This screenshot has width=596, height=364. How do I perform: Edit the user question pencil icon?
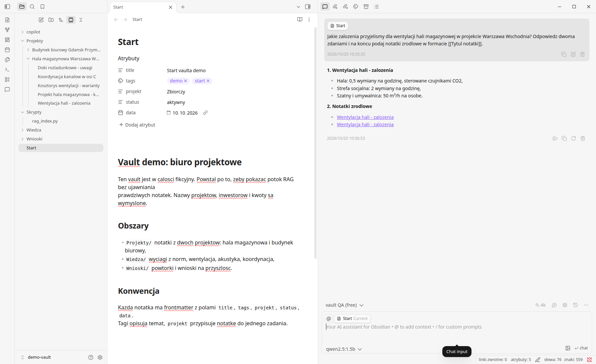573,54
